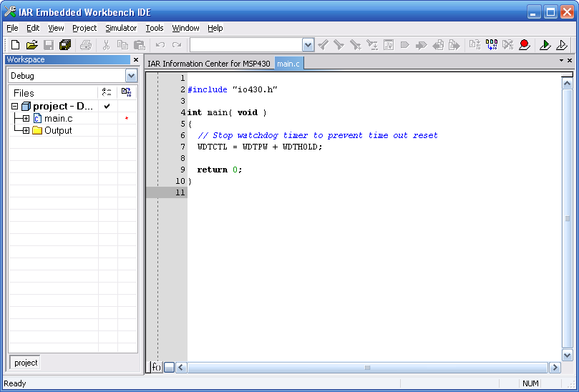Expand the main.c tree node
The image size is (579, 392).
click(x=26, y=119)
